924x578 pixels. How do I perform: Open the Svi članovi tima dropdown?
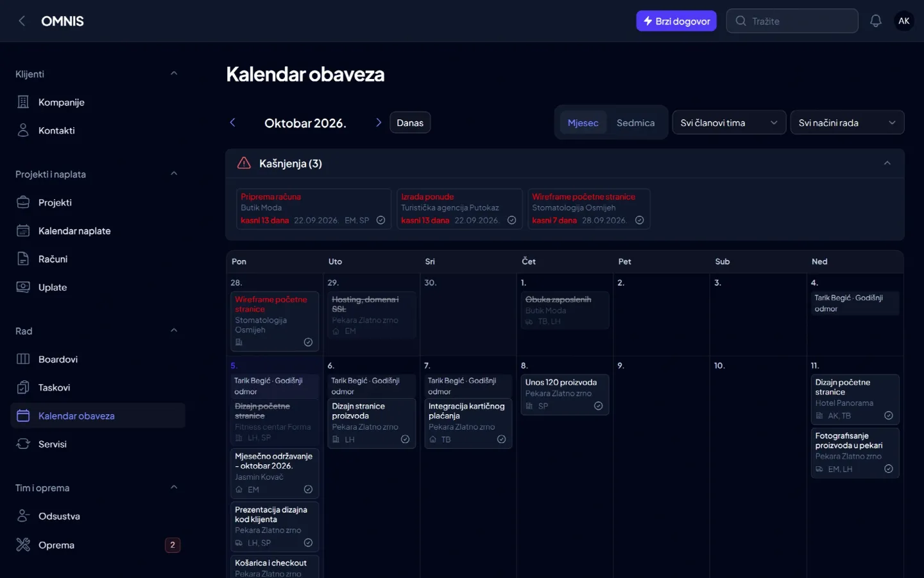[x=729, y=123]
